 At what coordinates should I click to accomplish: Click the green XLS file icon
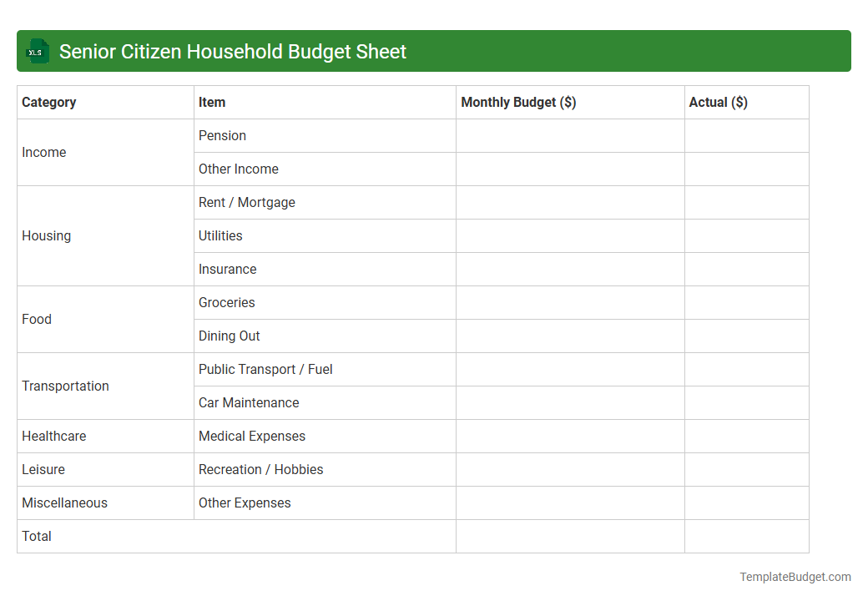37,51
